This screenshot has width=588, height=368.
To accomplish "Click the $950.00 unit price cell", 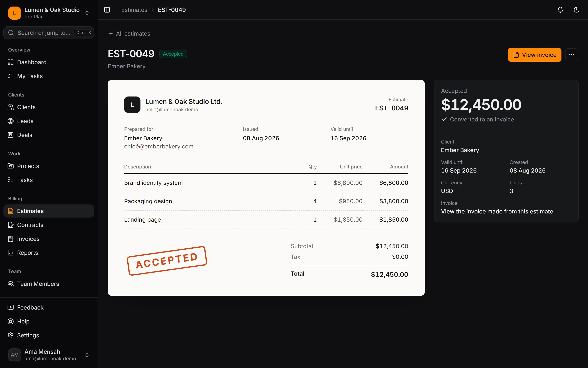I will coord(351,201).
